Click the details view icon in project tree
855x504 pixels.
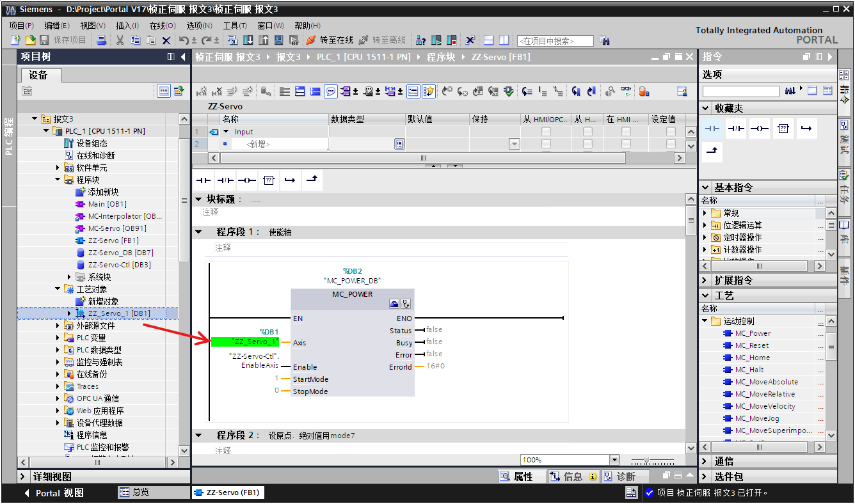[164, 91]
